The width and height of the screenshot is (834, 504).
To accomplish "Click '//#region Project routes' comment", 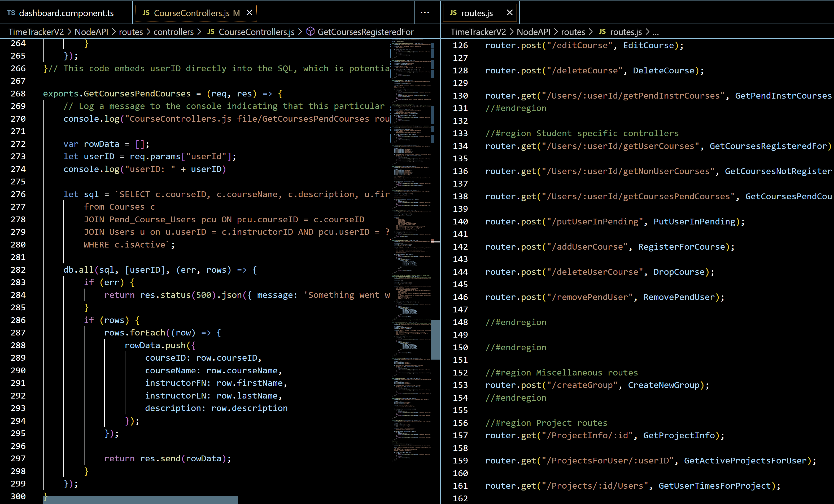I will [x=546, y=423].
